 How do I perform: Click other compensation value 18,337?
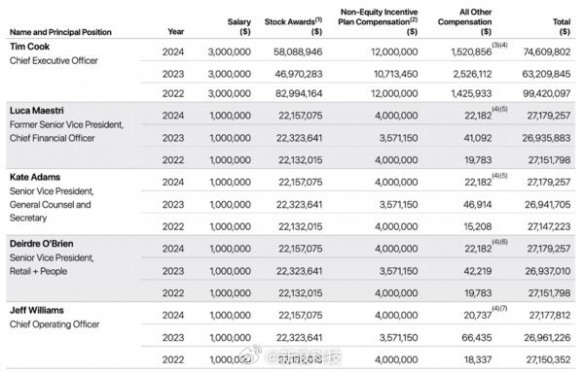click(x=478, y=360)
